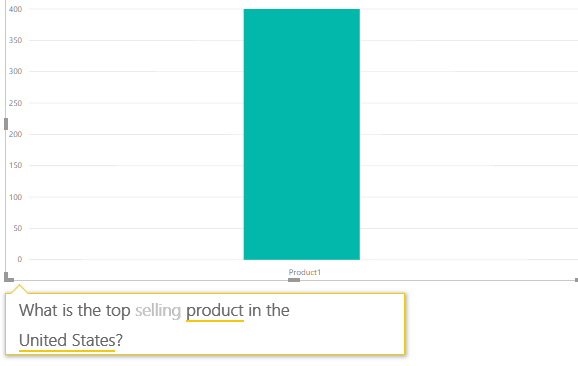Click the 0 y-axis label
The height and width of the screenshot is (366, 578).
pyautogui.click(x=20, y=259)
